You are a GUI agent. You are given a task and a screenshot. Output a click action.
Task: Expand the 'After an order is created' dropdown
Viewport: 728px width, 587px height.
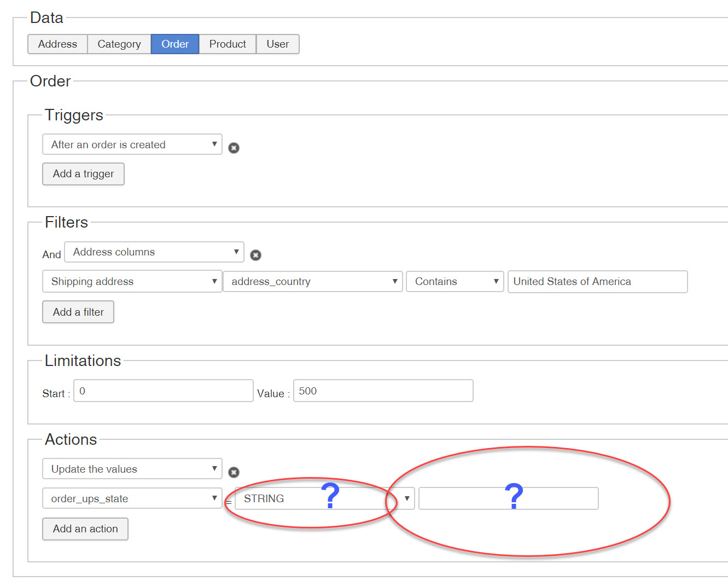(x=132, y=144)
